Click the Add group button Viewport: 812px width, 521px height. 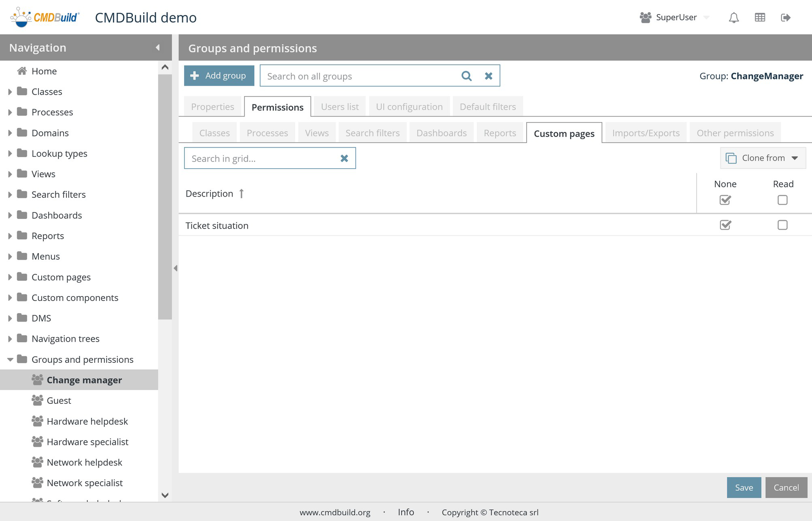point(219,76)
